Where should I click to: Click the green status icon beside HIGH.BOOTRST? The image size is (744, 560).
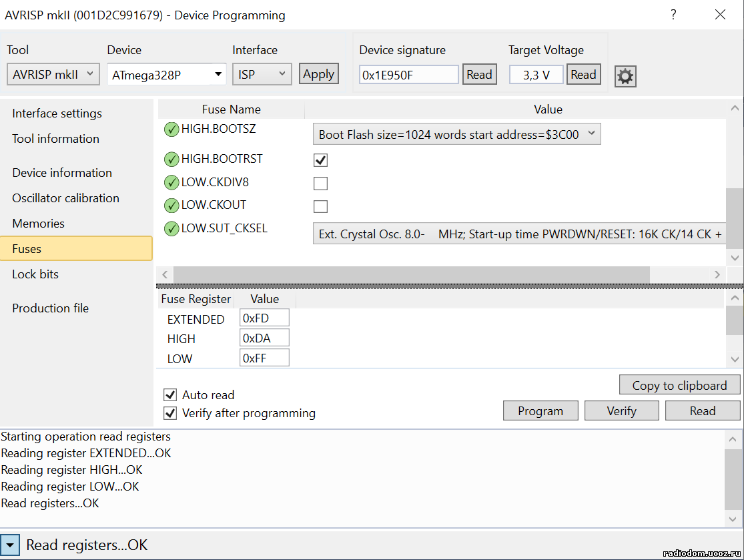pyautogui.click(x=171, y=160)
